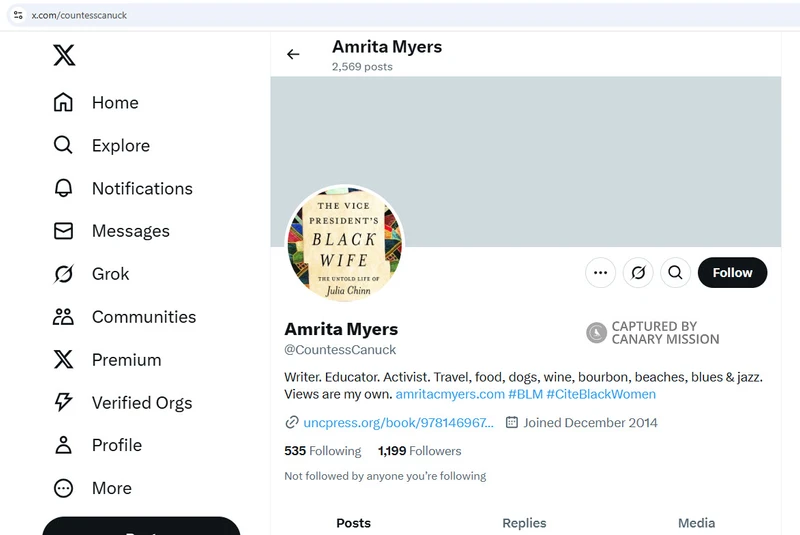Screen dimensions: 800x535
Task: Click the #BLM hashtag
Action: 526,394
